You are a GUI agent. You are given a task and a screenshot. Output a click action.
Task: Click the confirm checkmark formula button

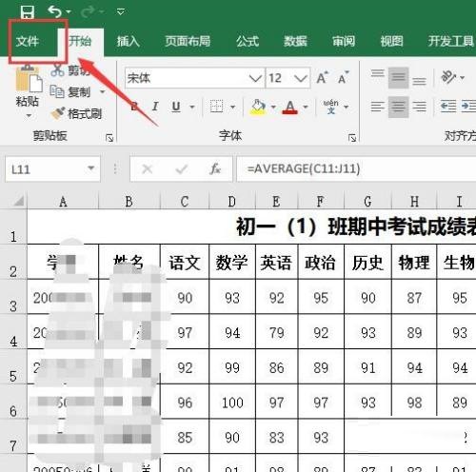(x=182, y=169)
